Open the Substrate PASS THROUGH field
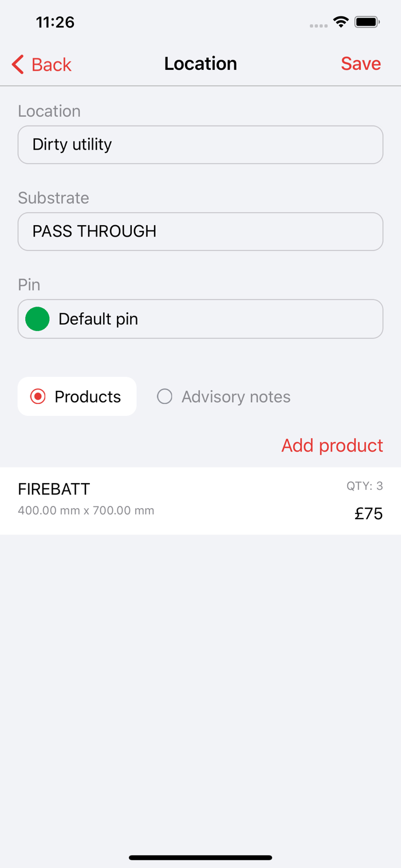 (200, 231)
